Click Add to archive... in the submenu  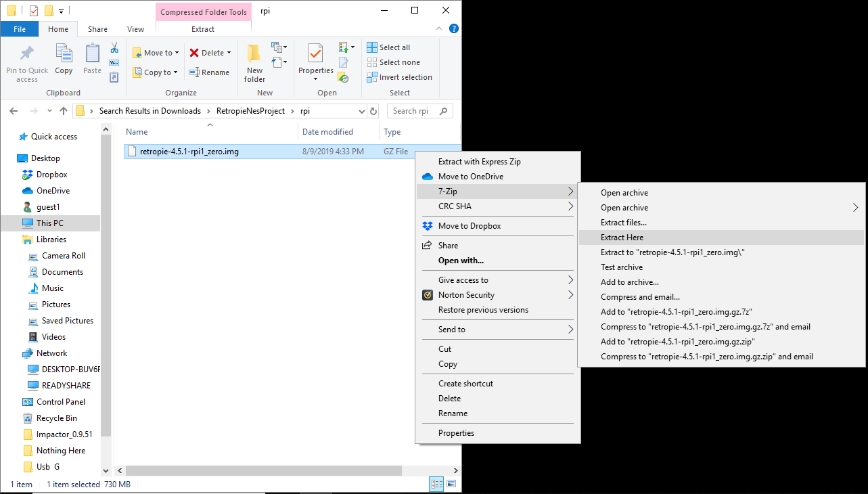[721, 282]
